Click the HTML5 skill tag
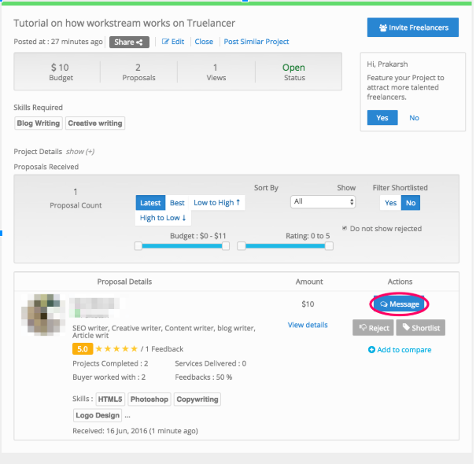This screenshot has width=476, height=464. tap(110, 400)
